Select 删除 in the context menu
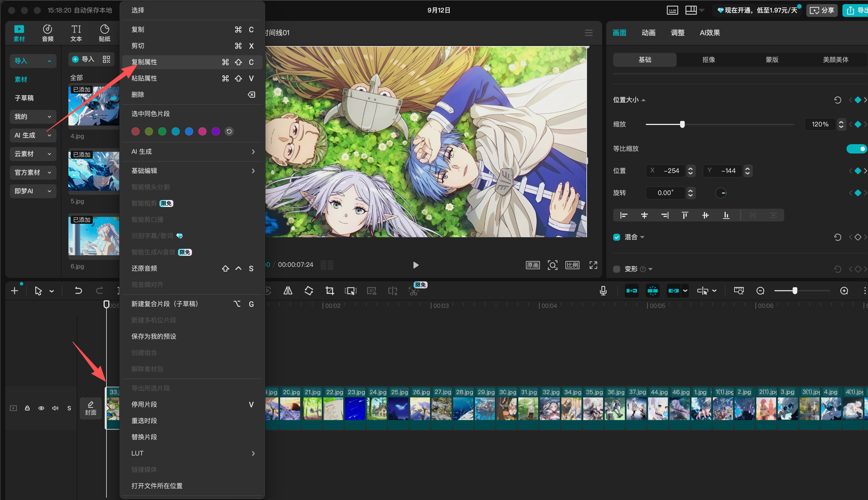The height and width of the screenshot is (500, 868). pos(192,94)
